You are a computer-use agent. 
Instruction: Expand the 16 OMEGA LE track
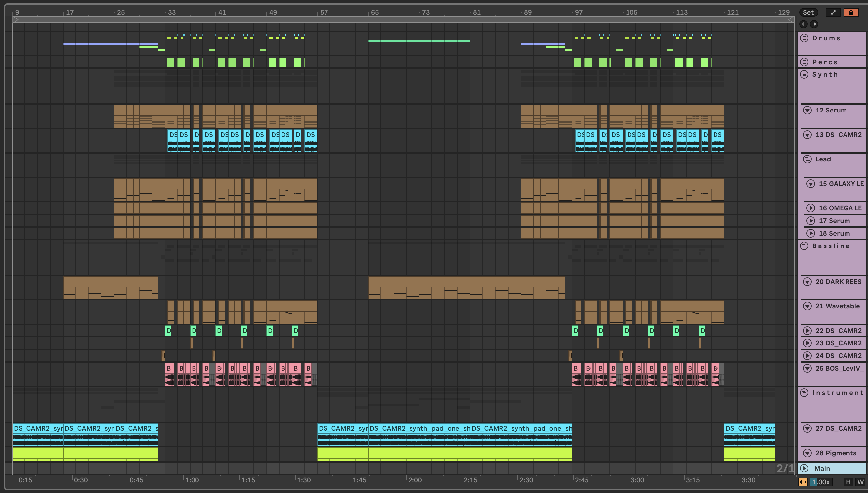[x=810, y=208]
